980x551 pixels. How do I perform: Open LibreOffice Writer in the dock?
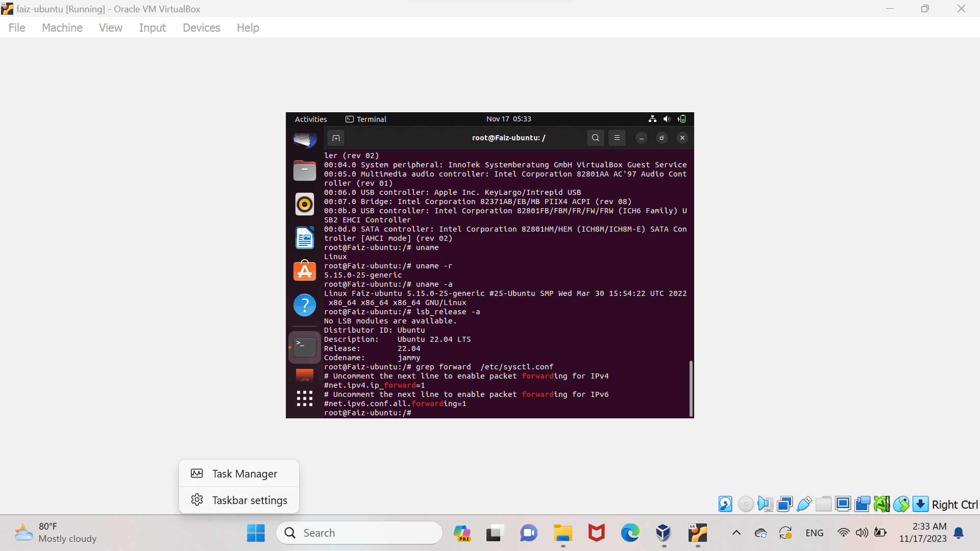coord(305,238)
